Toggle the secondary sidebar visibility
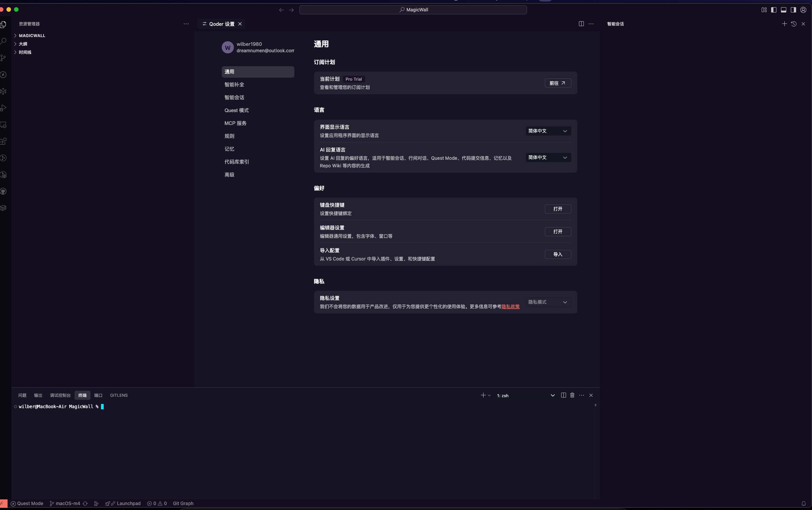812x510 pixels. click(793, 10)
